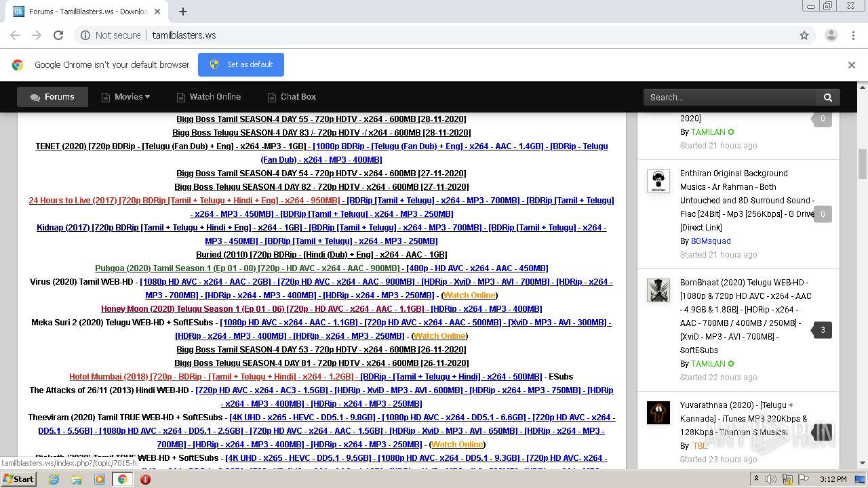Click Watch Online link for Theeviram
Screen dimensions: 868x488
[457, 445]
